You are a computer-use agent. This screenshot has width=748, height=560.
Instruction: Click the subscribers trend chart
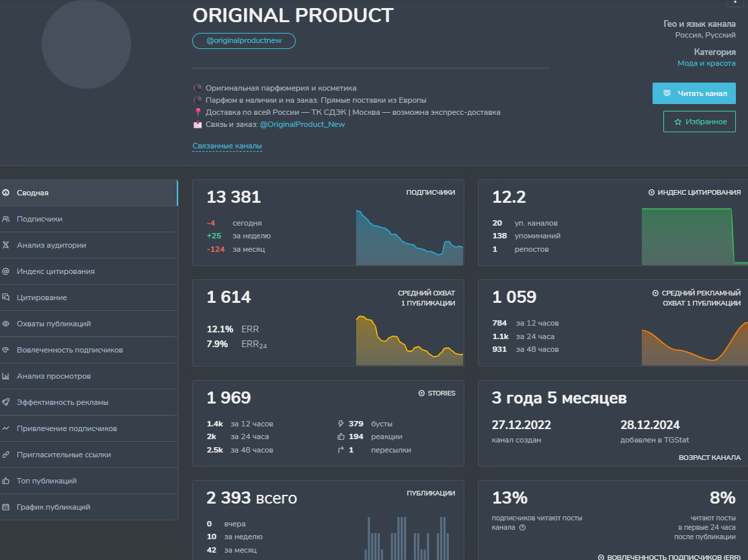tap(409, 237)
